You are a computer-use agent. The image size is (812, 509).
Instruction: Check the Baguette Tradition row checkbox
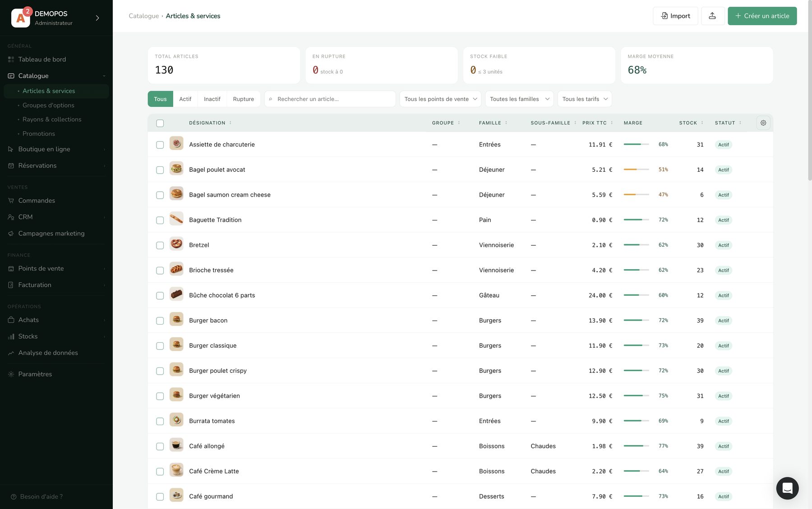click(x=160, y=220)
